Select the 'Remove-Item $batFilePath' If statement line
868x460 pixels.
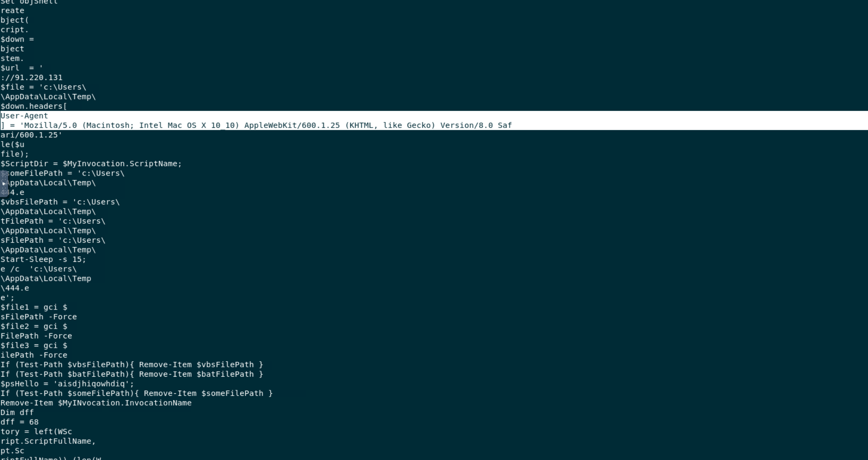[132, 374]
